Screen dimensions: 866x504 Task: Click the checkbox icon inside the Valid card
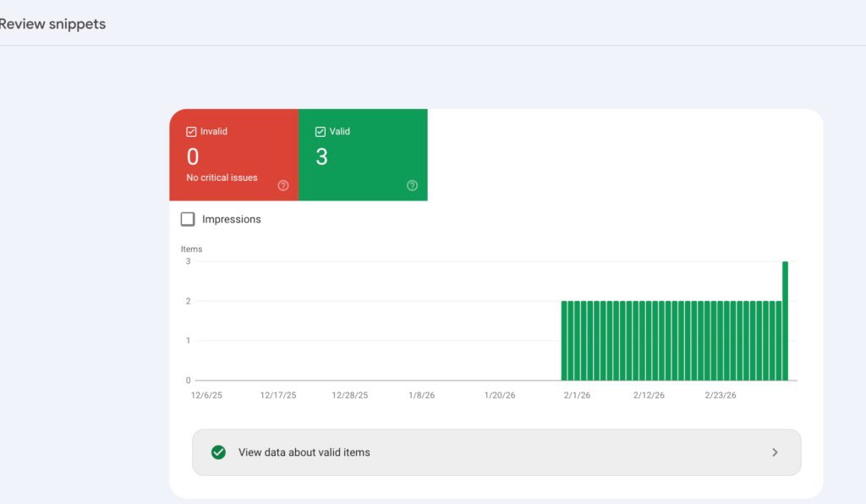(320, 131)
